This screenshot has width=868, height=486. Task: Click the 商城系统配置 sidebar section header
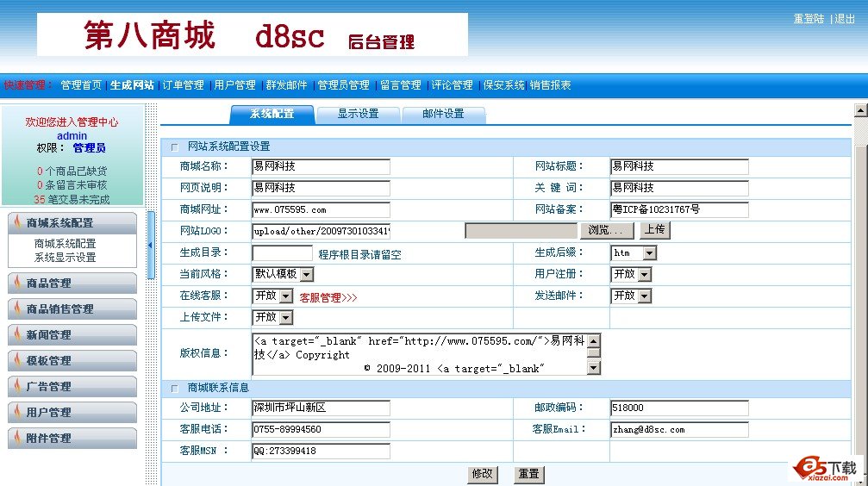(x=72, y=222)
